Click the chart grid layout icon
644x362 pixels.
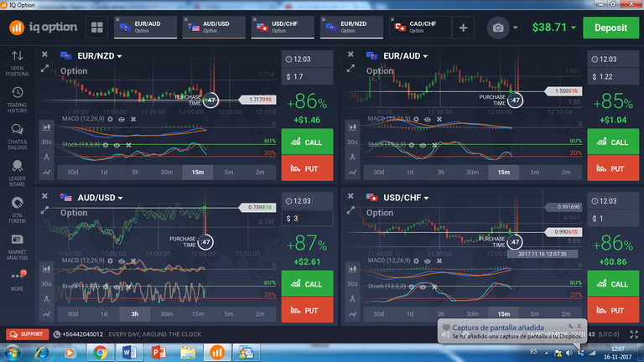pyautogui.click(x=97, y=28)
